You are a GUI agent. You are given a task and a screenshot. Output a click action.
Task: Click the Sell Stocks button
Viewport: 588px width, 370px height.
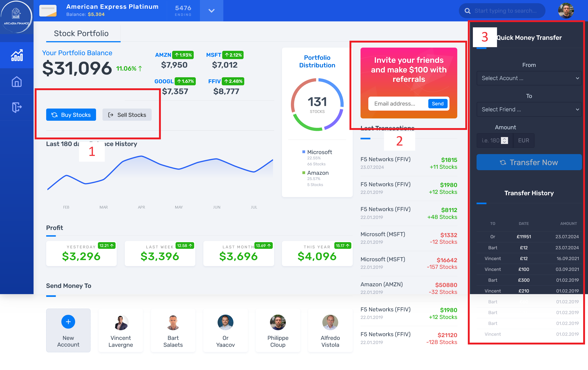(x=127, y=115)
